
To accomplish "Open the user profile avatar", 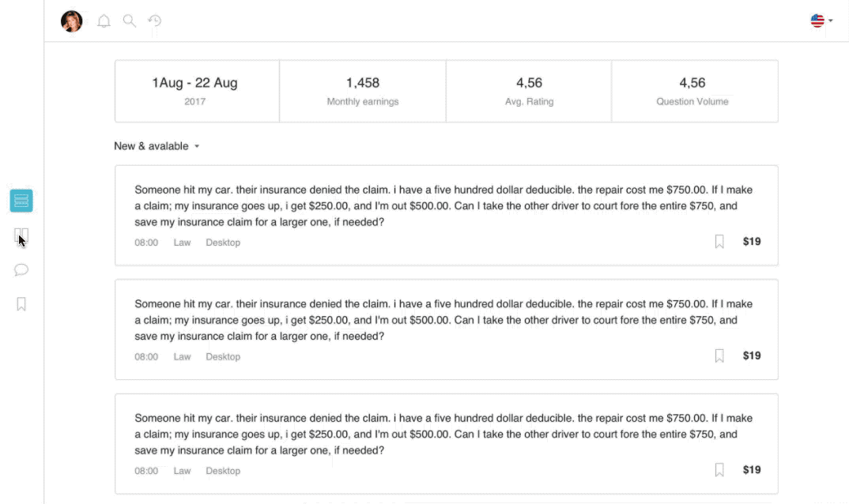I will tap(72, 21).
